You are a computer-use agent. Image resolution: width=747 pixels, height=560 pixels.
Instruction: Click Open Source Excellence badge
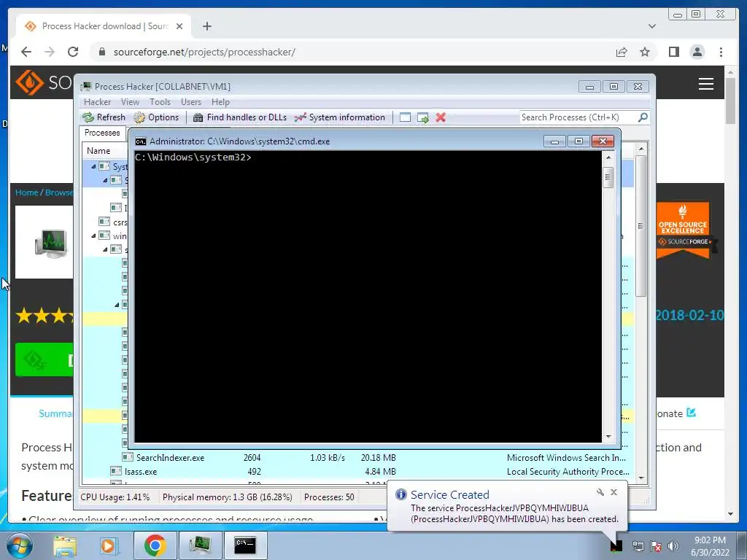[684, 230]
